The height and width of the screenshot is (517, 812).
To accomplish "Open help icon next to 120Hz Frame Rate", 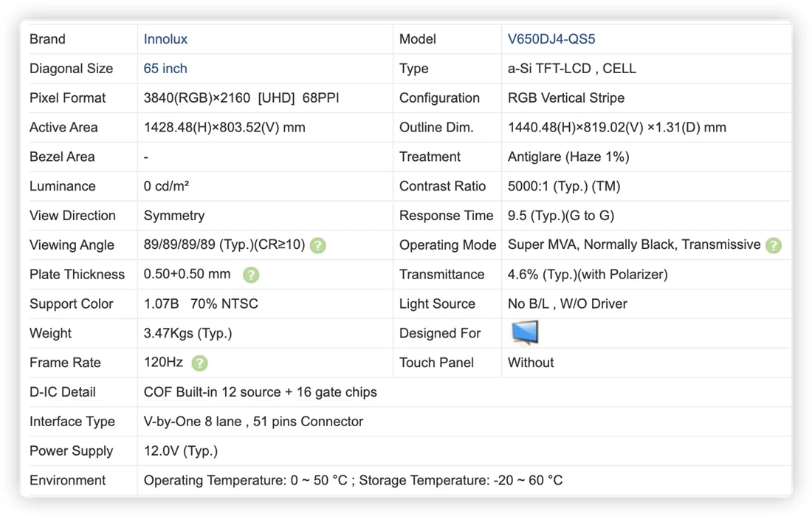I will point(199,363).
